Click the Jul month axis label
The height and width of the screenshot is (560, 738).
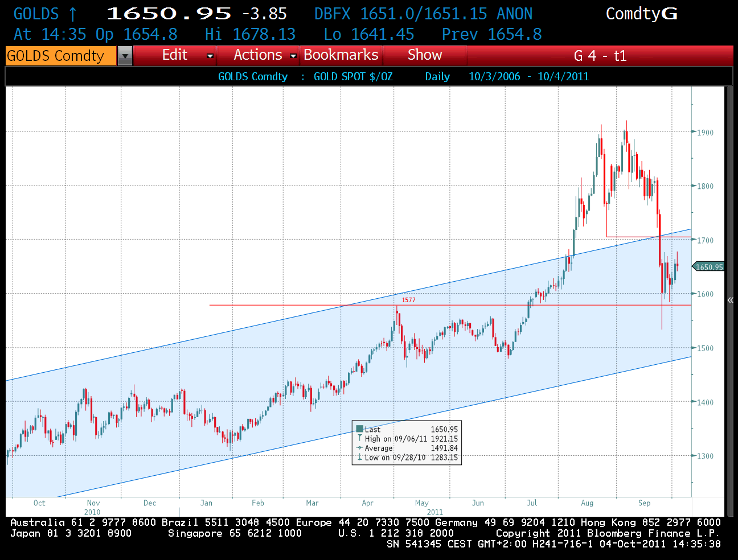(532, 503)
